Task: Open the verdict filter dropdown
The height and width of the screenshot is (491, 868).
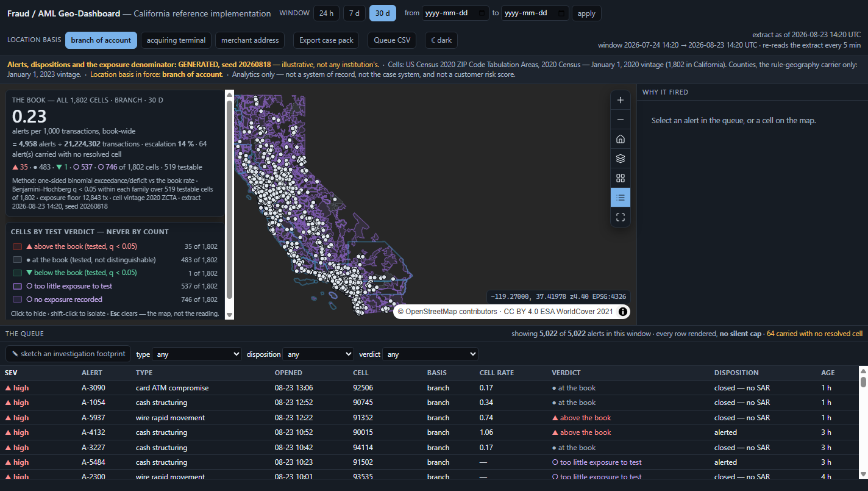Action: tap(430, 354)
